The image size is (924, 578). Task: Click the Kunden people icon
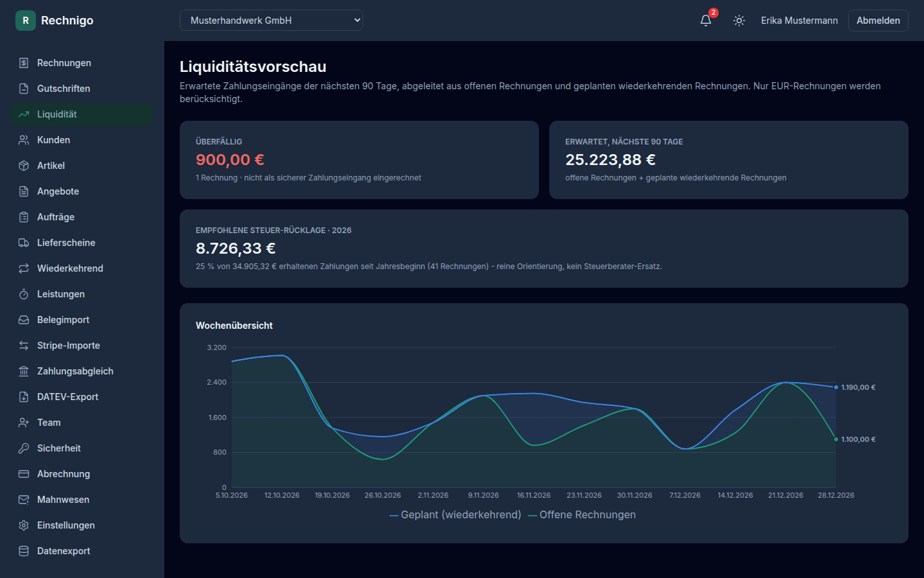click(24, 140)
